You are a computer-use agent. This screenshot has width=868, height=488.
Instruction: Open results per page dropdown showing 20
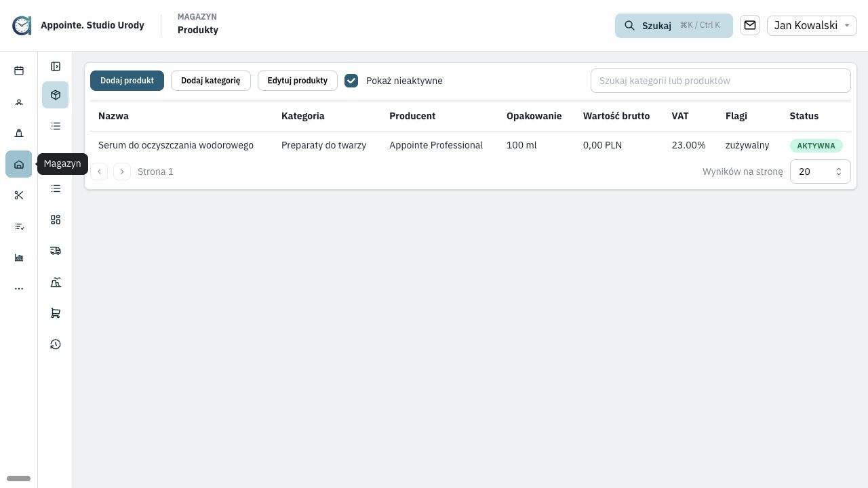pyautogui.click(x=821, y=171)
